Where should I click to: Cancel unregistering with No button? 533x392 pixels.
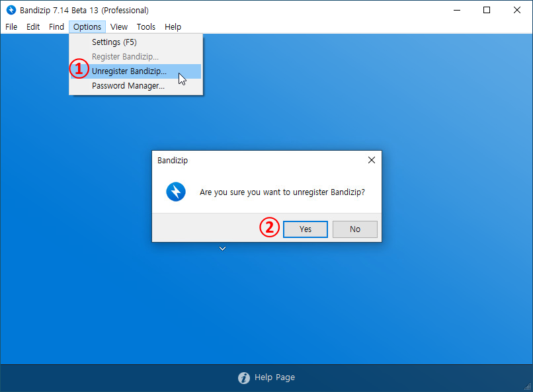click(355, 229)
